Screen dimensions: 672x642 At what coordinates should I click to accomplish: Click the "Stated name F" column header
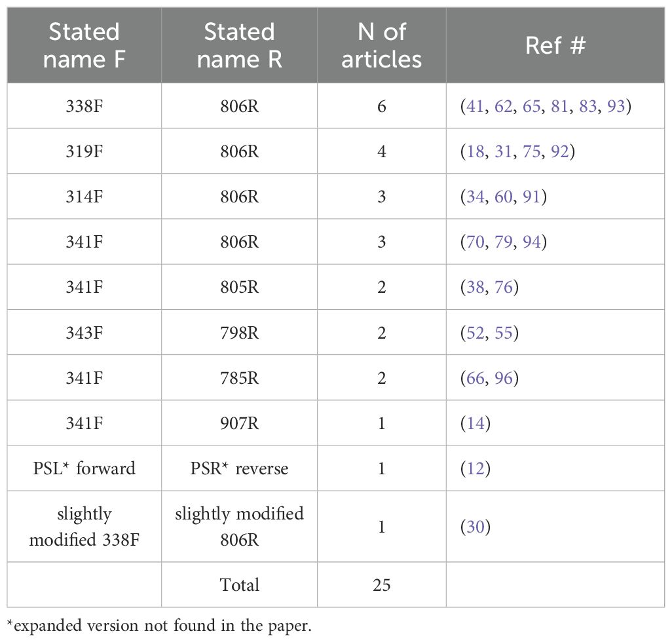[84, 46]
